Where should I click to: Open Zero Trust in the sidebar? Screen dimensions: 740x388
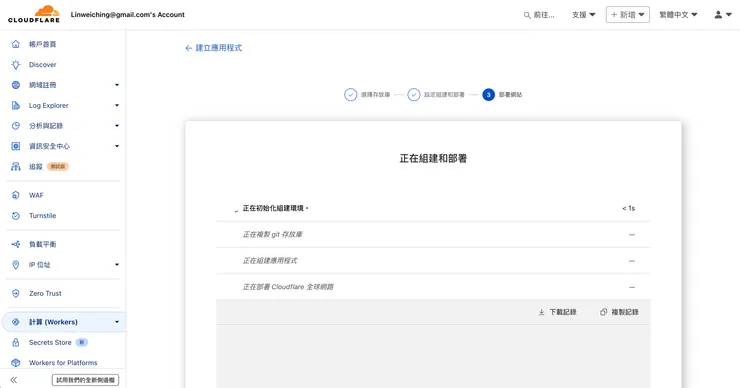pyautogui.click(x=45, y=293)
